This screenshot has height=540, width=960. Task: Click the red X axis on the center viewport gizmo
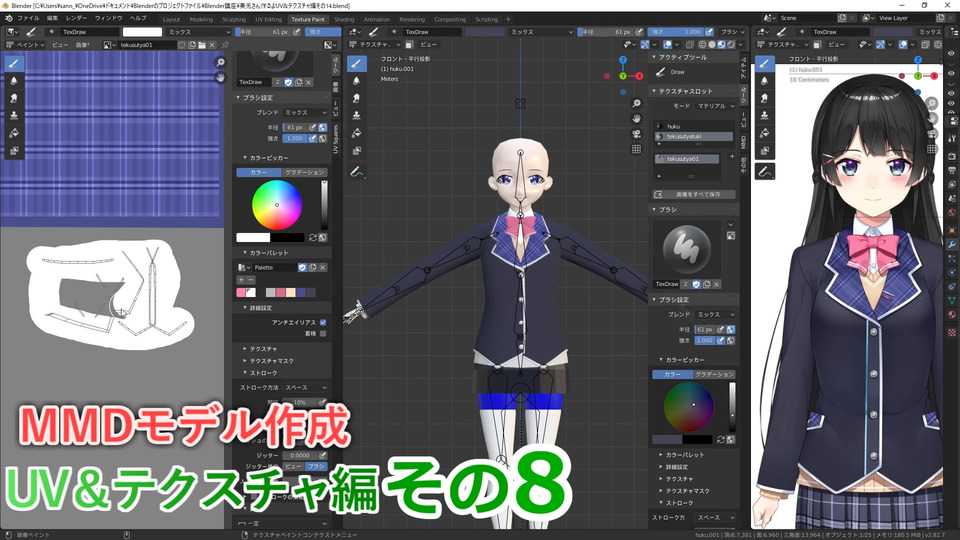click(x=639, y=76)
